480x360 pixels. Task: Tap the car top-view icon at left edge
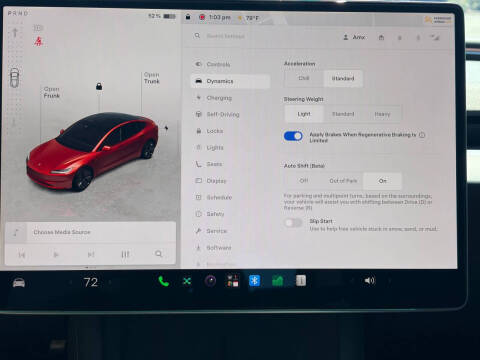tap(14, 78)
